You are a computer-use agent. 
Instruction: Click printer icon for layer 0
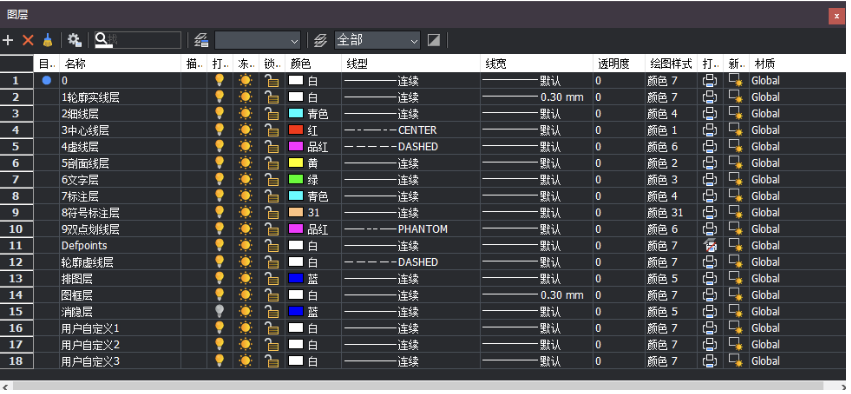tap(710, 81)
